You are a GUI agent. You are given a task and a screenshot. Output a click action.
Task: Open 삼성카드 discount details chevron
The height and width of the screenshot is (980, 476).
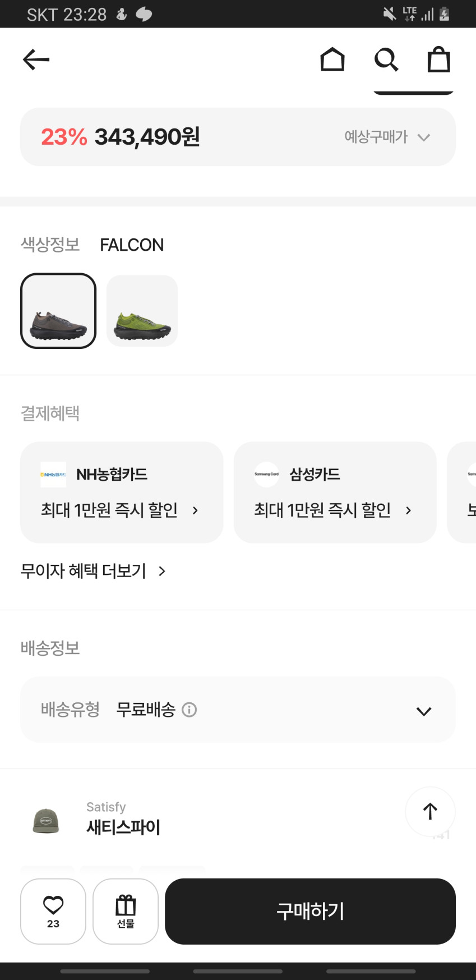coord(408,510)
